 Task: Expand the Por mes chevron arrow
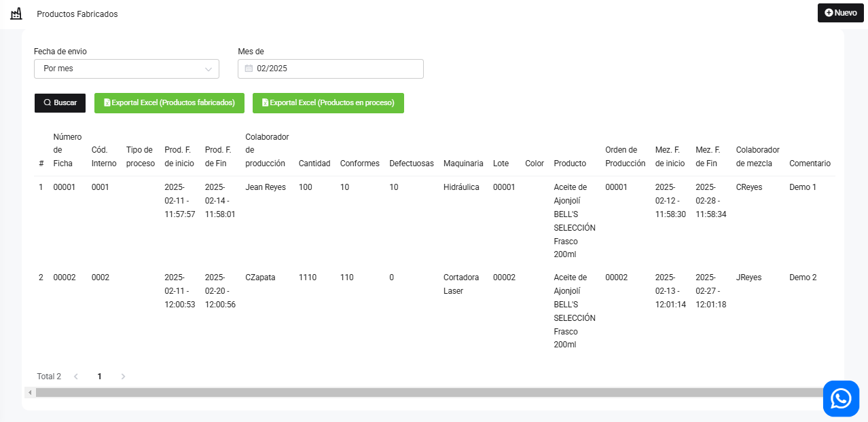[209, 69]
